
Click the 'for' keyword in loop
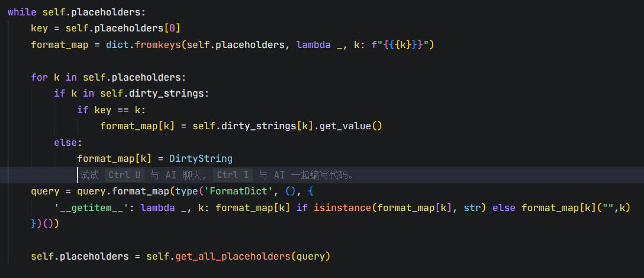[x=39, y=77]
